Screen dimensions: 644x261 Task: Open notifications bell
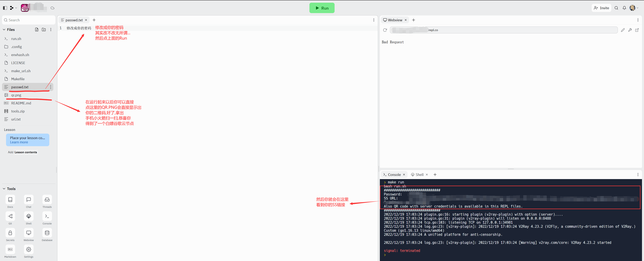pos(624,8)
